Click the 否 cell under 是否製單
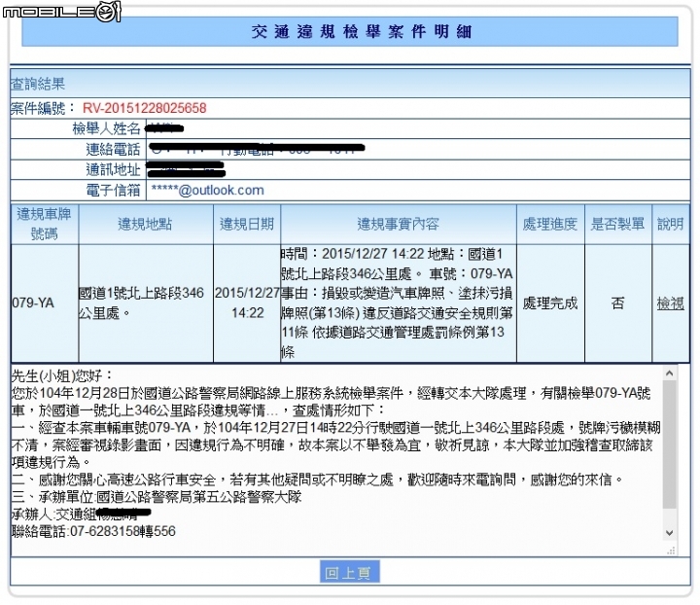This screenshot has width=700, height=605. 618,303
